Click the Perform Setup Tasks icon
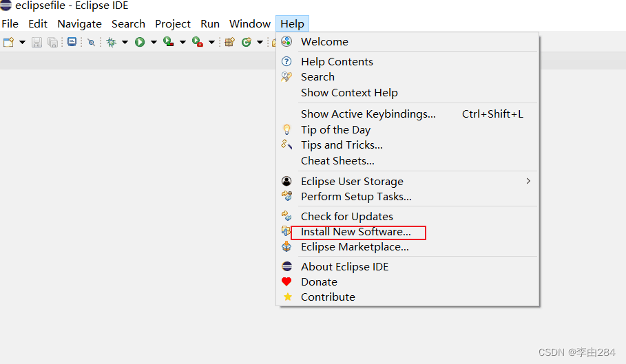 click(x=286, y=195)
